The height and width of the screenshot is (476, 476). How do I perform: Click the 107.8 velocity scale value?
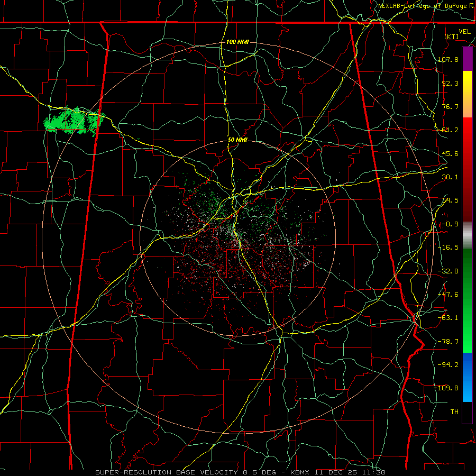[448, 59]
